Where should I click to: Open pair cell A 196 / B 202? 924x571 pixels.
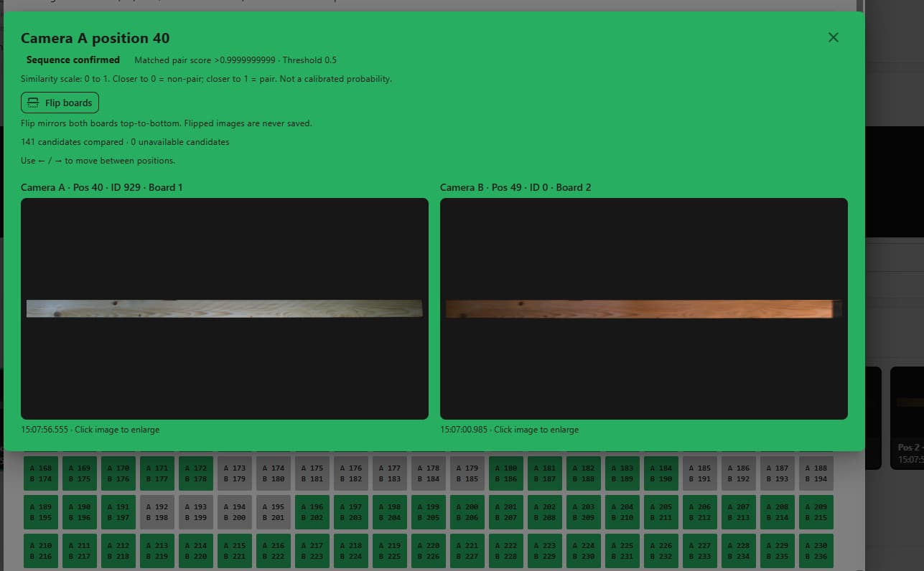[313, 512]
